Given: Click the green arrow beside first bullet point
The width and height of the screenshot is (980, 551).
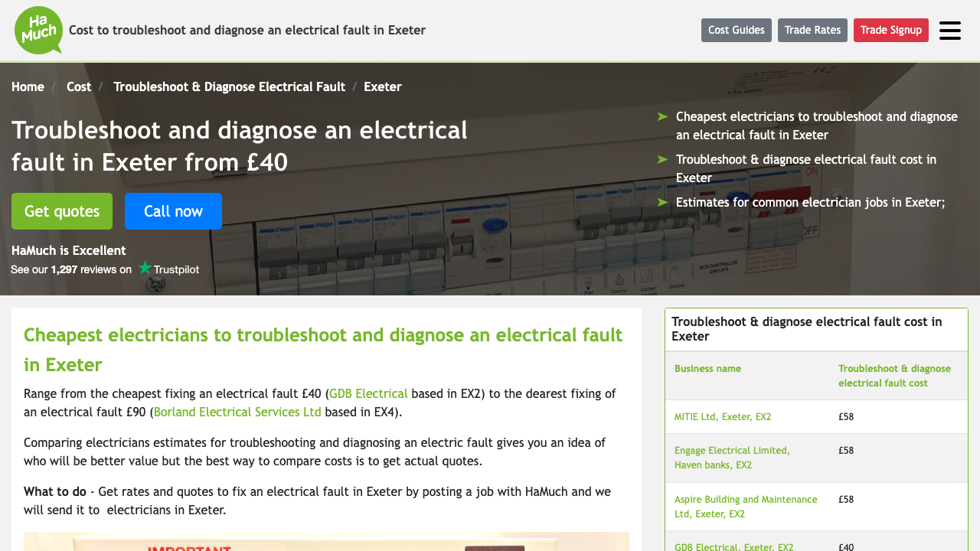Looking at the screenshot, I should click(x=661, y=116).
